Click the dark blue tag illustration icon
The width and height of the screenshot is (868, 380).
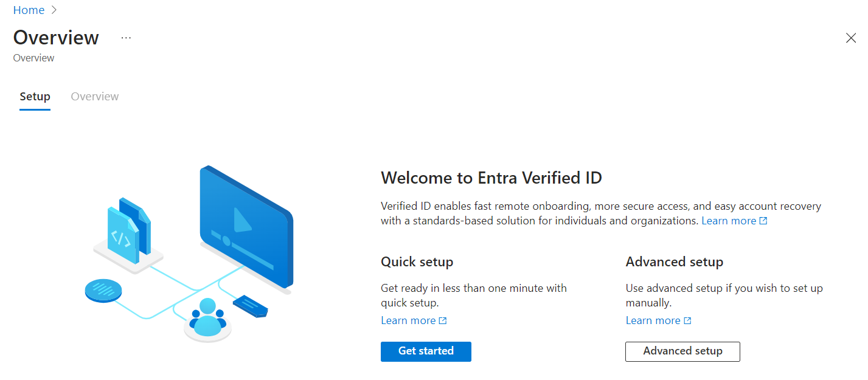pyautogui.click(x=251, y=305)
